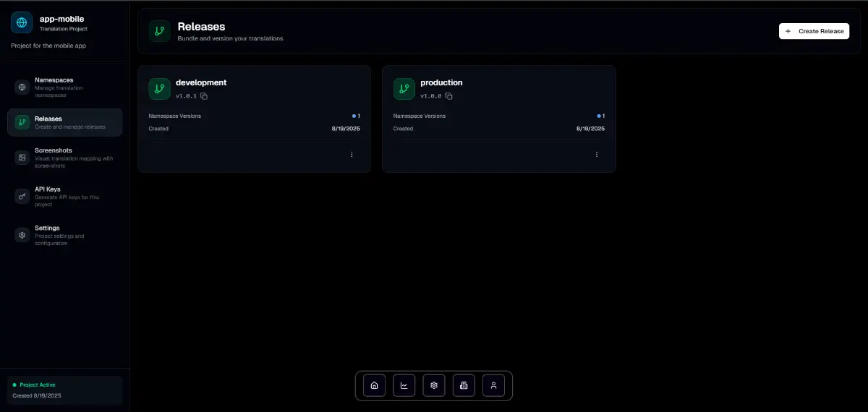
Task: Open the production release title
Action: [441, 82]
